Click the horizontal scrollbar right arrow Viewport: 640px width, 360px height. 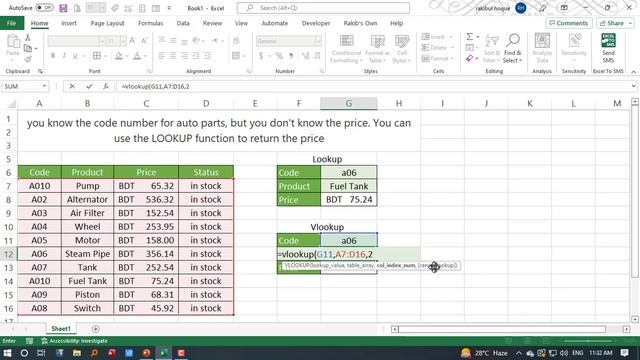coord(626,329)
